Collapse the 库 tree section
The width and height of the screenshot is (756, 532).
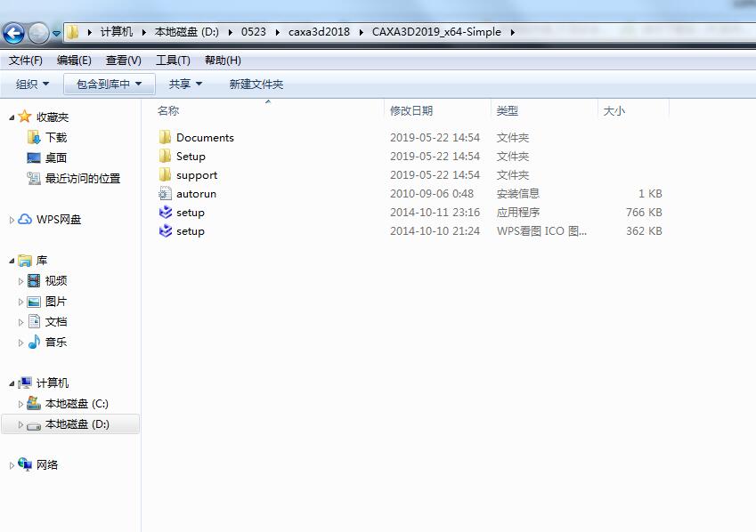click(x=12, y=261)
